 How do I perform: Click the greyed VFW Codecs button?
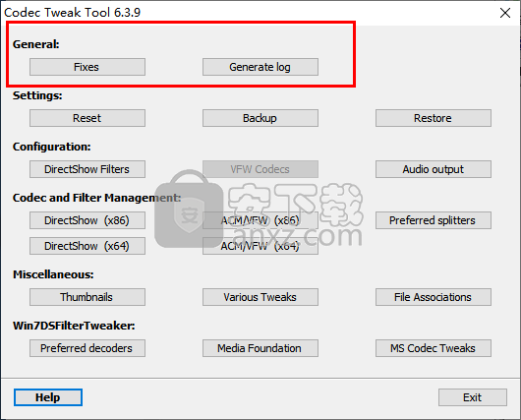pyautogui.click(x=260, y=169)
